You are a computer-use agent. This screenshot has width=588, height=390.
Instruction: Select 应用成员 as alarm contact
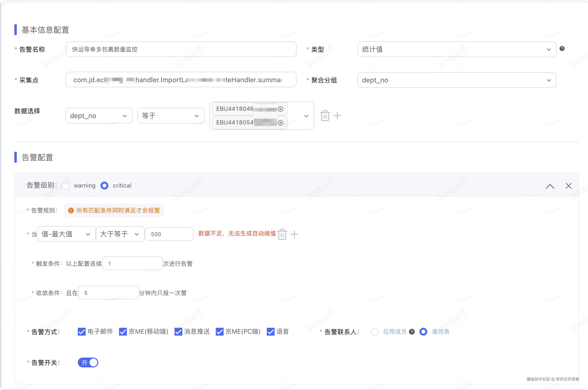[x=375, y=332]
